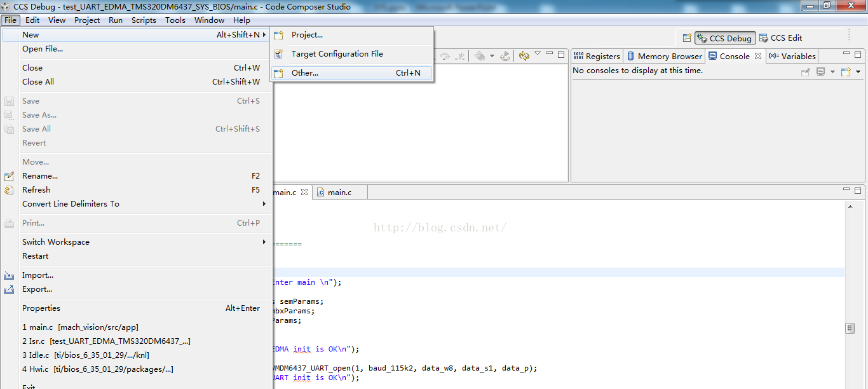The width and height of the screenshot is (868, 389).
Task: Maximize the Console panel group
Action: pyautogui.click(x=858, y=55)
